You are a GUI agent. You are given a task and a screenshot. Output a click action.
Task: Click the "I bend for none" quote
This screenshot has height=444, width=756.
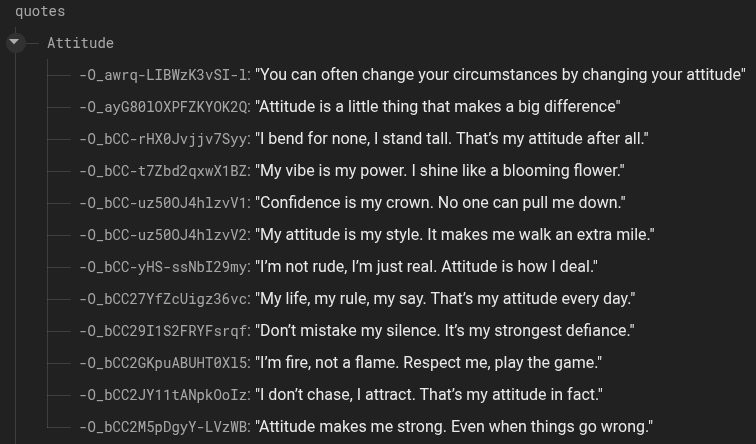[452, 139]
